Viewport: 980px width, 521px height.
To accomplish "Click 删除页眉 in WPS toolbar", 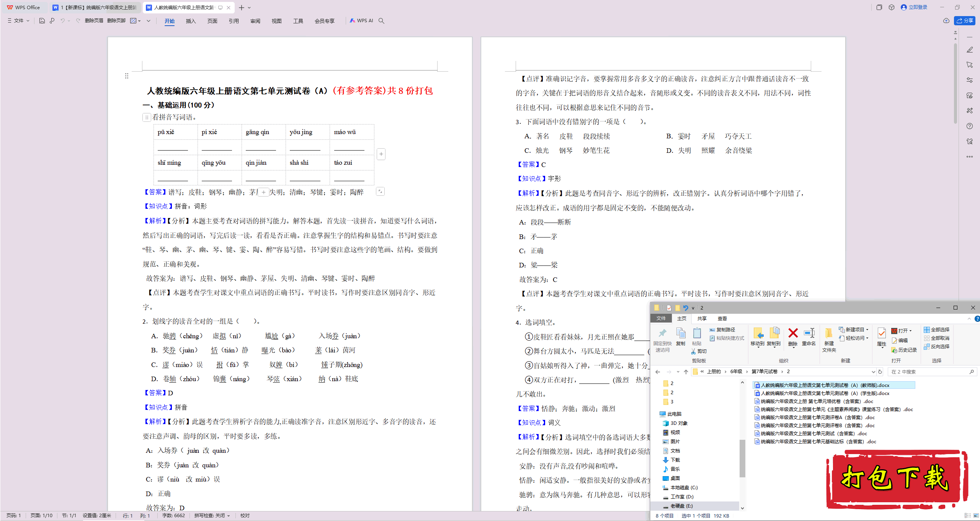I will [94, 21].
